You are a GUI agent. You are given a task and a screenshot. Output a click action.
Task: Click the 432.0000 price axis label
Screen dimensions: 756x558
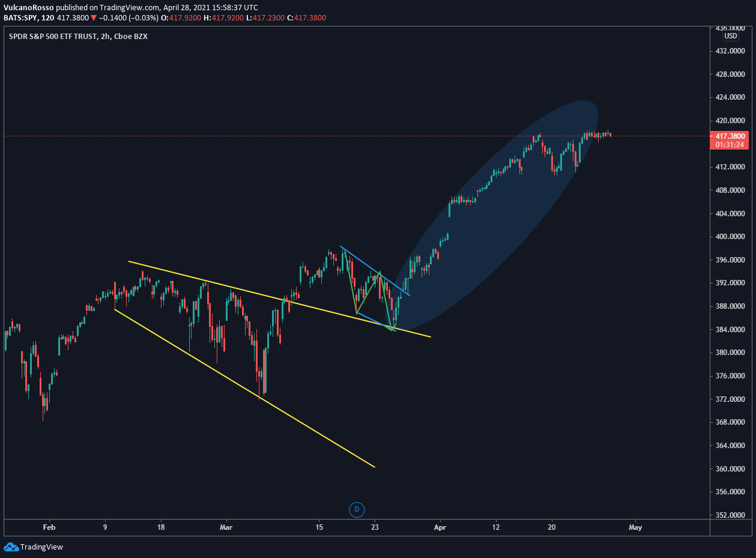(731, 51)
